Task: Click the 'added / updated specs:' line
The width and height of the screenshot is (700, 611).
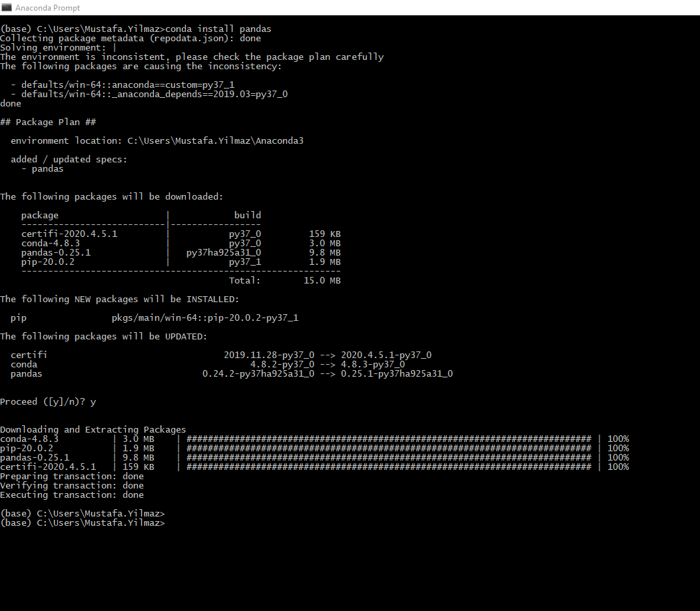Action: pyautogui.click(x=69, y=160)
